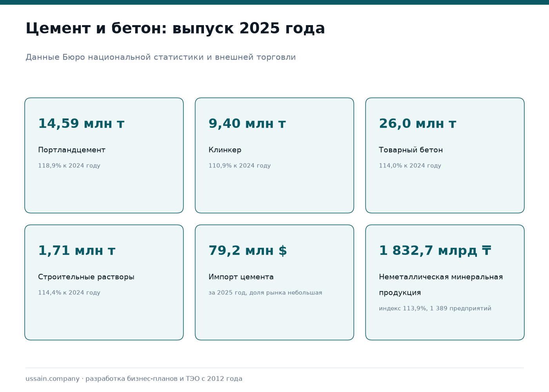Open the Клинкер card
The image size is (549, 392).
coord(274,155)
